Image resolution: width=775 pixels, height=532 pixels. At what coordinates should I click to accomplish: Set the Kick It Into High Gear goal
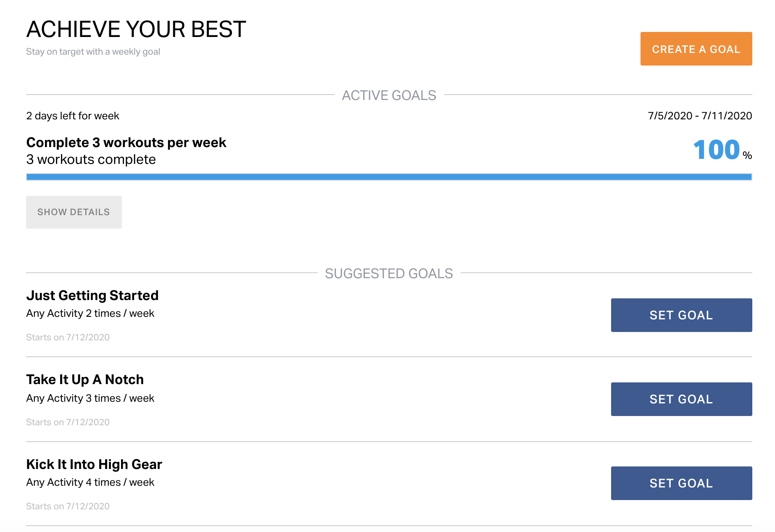coord(681,483)
